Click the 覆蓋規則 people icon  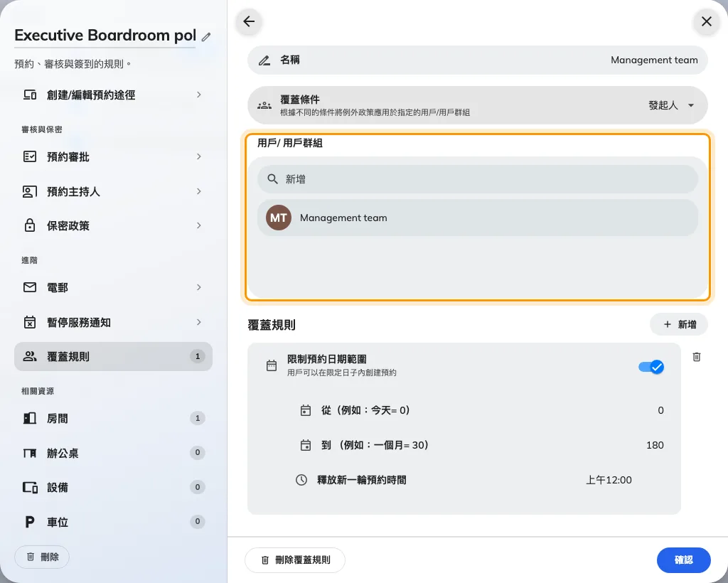30,356
